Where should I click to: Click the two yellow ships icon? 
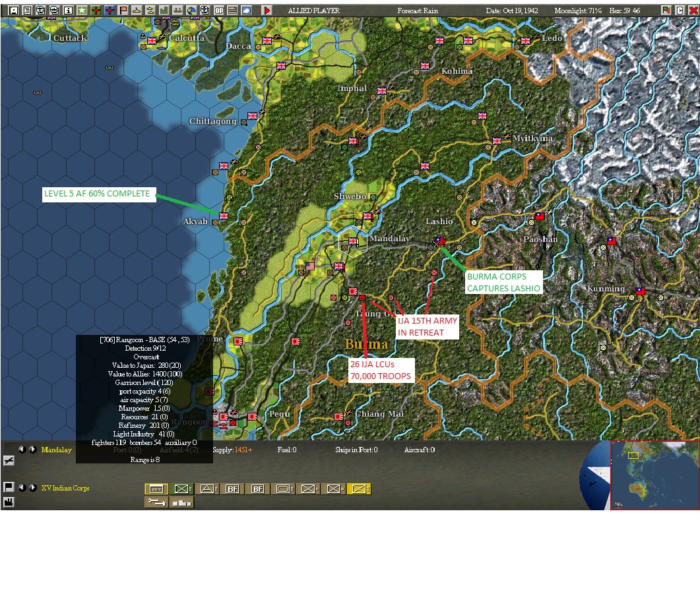tap(150, 11)
